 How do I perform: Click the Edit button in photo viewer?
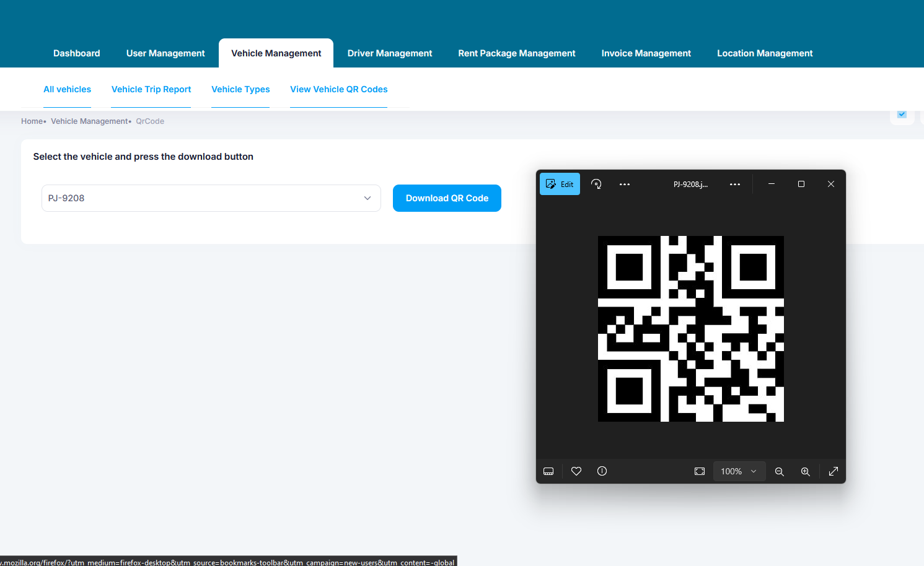click(x=560, y=184)
